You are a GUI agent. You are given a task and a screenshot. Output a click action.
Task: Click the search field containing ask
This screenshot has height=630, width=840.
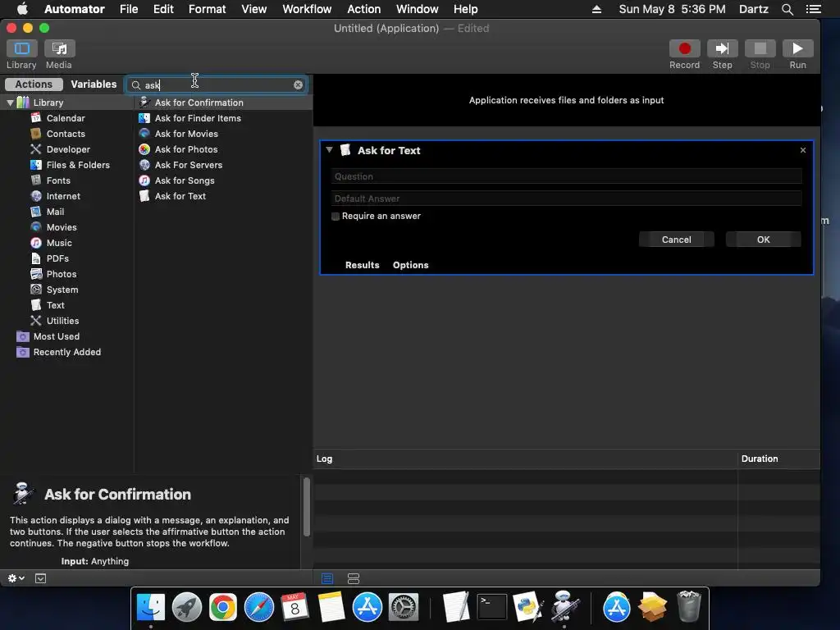[x=217, y=85]
